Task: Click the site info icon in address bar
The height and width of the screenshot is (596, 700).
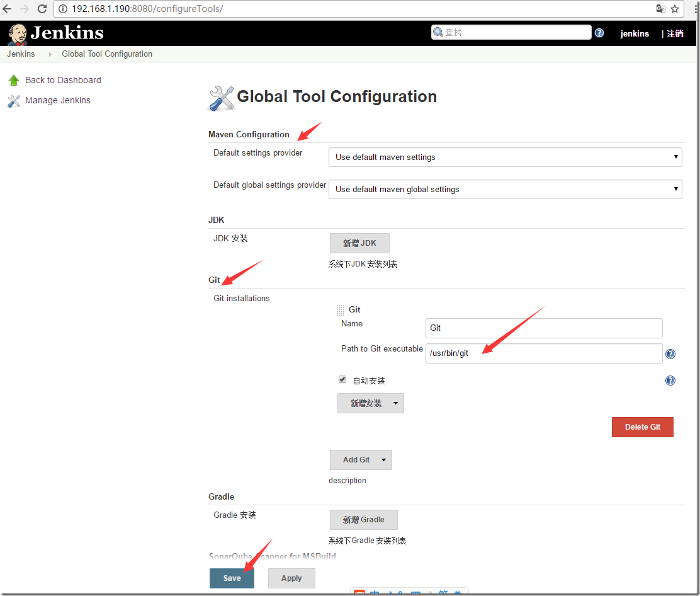Action: click(63, 8)
